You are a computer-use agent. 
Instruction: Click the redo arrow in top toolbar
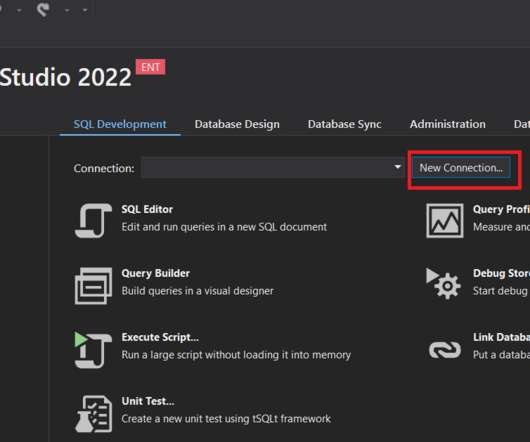(43, 9)
